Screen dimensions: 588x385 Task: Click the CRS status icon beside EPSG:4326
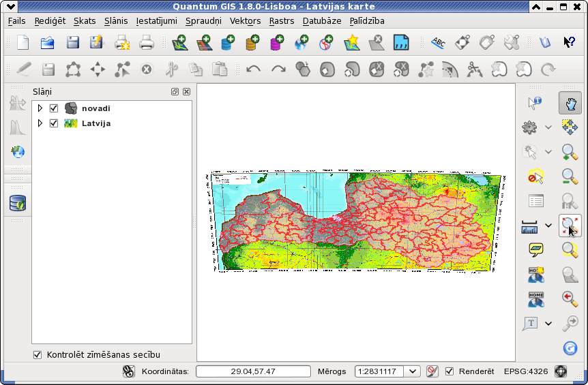561,371
